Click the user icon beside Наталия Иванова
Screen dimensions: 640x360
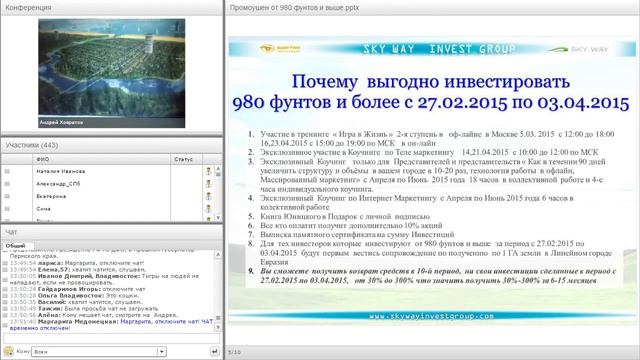208,171
